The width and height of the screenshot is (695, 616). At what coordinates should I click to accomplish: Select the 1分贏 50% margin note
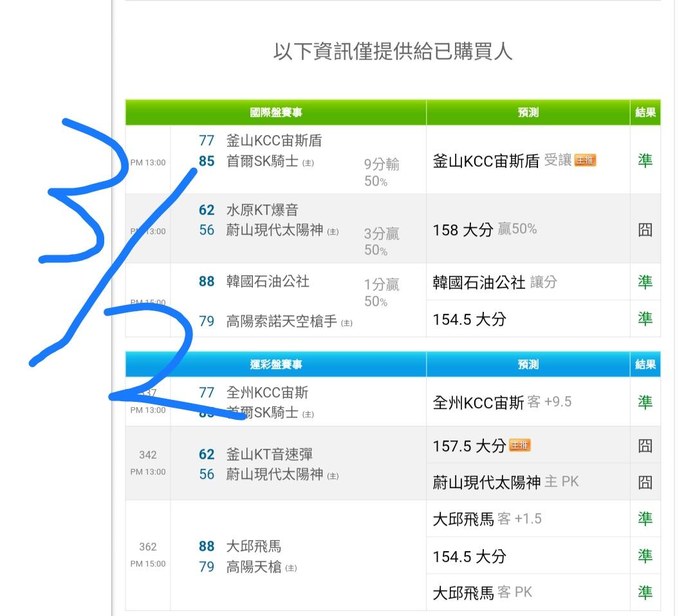pos(382,293)
